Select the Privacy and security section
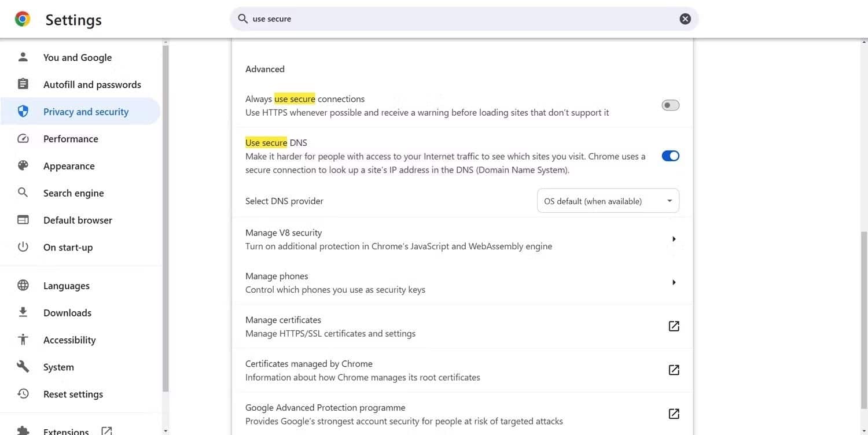Screen dimensions: 868x435 click(80, 112)
